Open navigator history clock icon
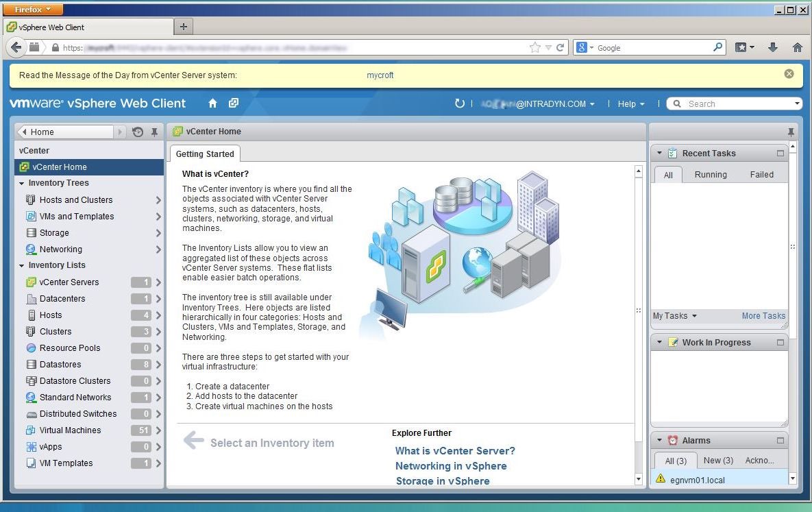 click(138, 132)
